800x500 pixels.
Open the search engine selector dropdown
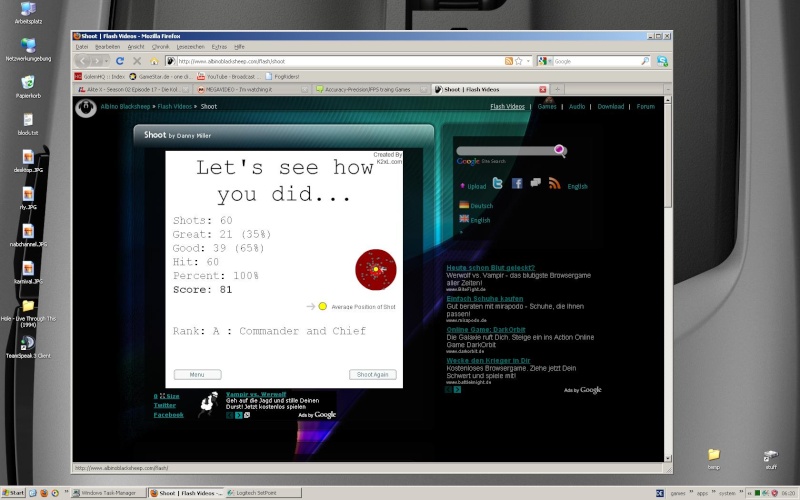click(544, 61)
